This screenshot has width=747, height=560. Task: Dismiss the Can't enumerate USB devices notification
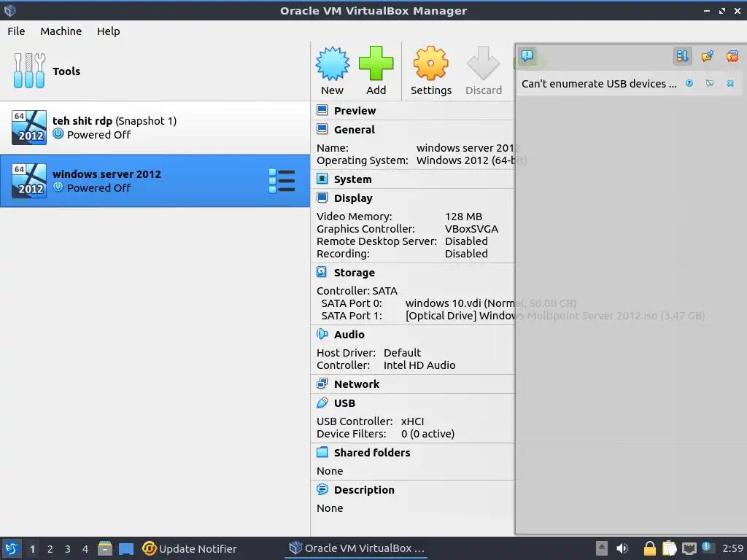click(730, 83)
